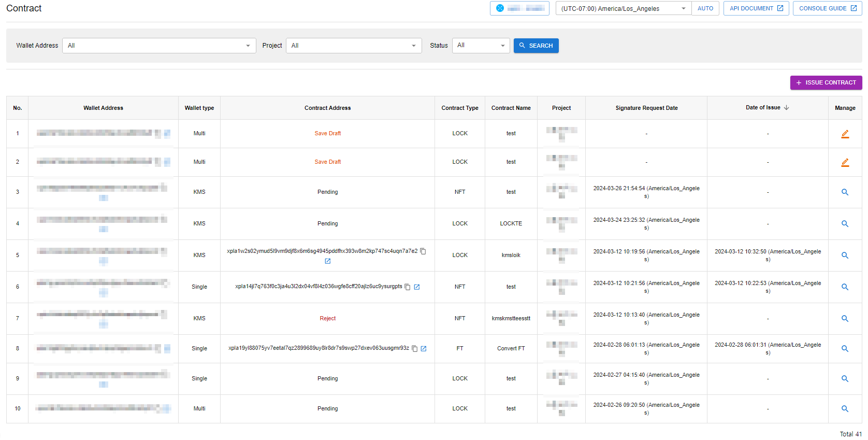Screen dimensions: 868x440
Task: View details of kmsloik contract
Action: tap(845, 256)
